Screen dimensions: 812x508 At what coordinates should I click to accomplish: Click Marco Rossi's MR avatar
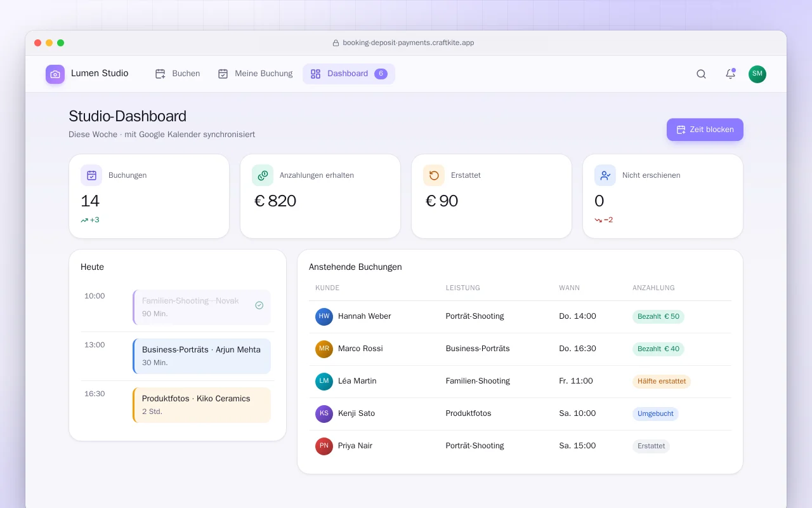(324, 349)
